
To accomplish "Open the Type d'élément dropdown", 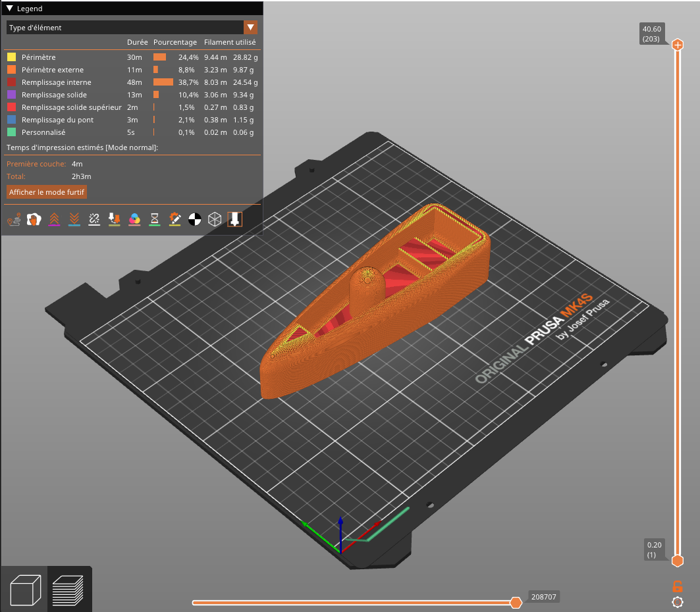I will point(125,28).
